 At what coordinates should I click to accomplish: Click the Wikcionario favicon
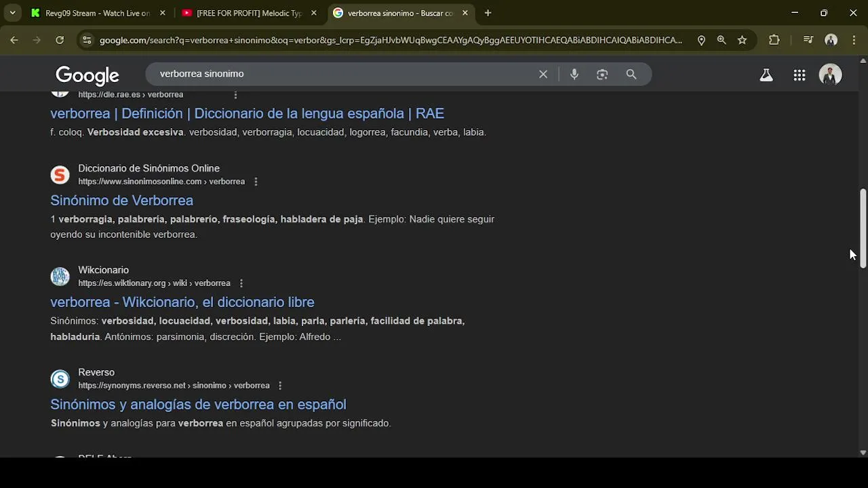coord(60,277)
